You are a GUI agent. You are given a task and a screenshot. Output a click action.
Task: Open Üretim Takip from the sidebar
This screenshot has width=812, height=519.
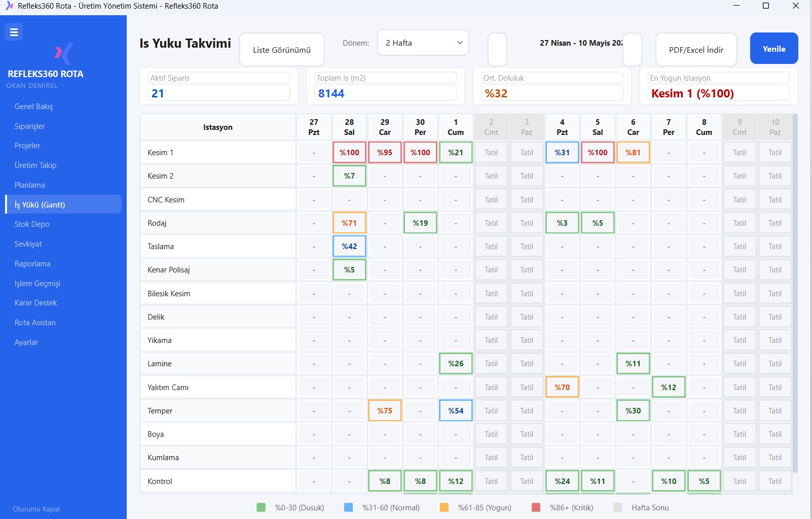coord(35,165)
